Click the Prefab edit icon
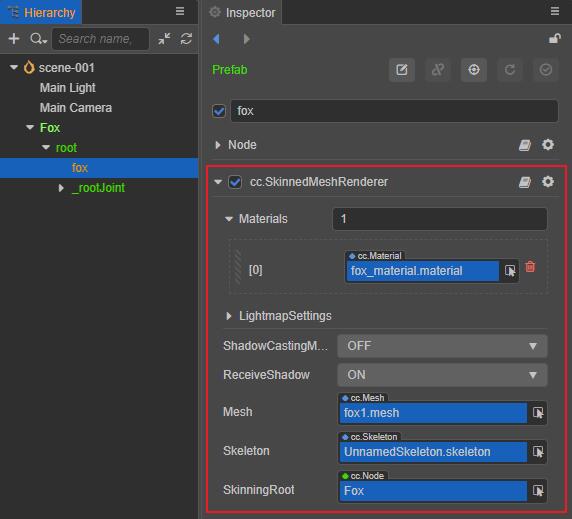572x519 pixels. [402, 70]
